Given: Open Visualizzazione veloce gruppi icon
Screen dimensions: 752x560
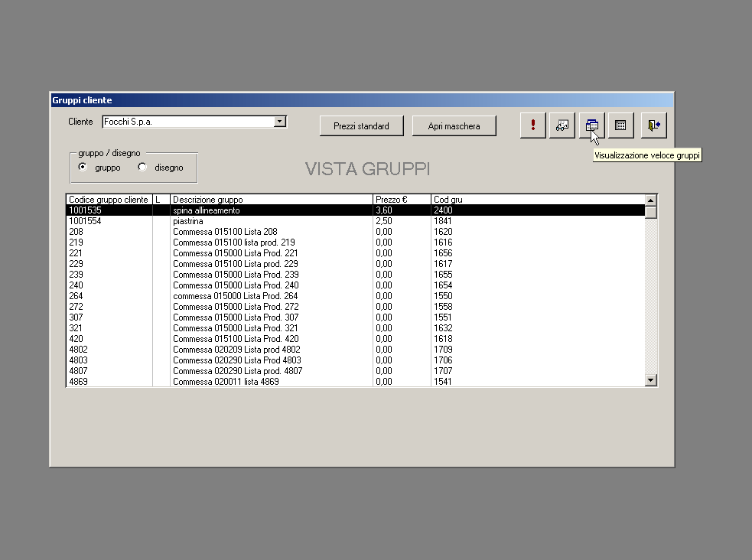Looking at the screenshot, I should [x=592, y=125].
